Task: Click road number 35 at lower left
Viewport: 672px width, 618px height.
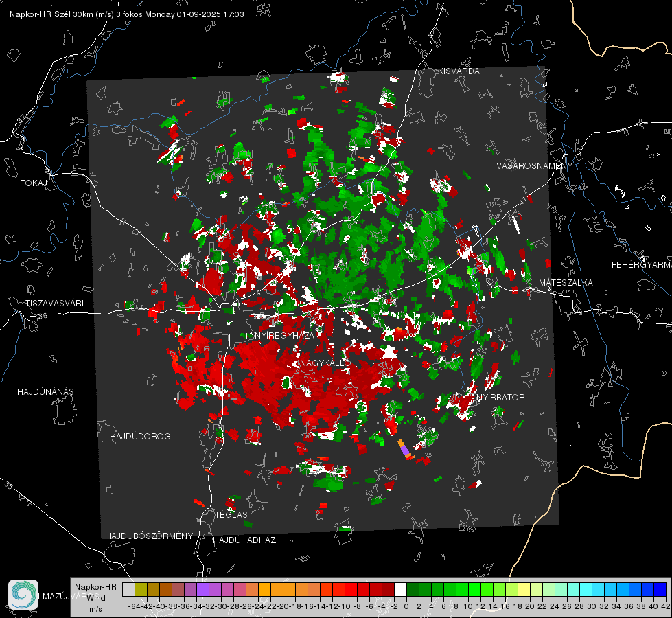Action: [x=8, y=486]
